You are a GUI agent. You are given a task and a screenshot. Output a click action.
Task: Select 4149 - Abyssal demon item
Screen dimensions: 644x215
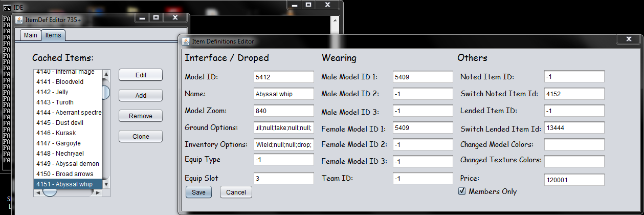pyautogui.click(x=68, y=163)
